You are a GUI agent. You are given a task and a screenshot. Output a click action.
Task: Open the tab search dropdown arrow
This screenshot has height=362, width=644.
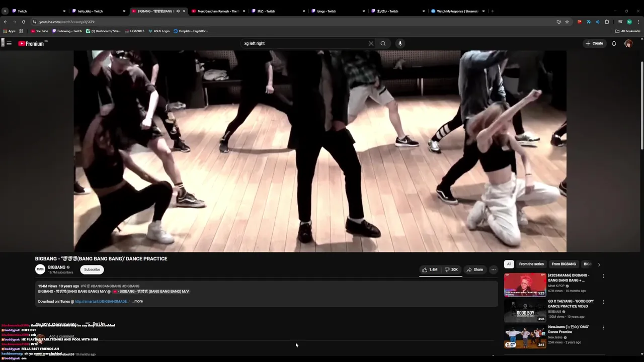[x=5, y=11]
